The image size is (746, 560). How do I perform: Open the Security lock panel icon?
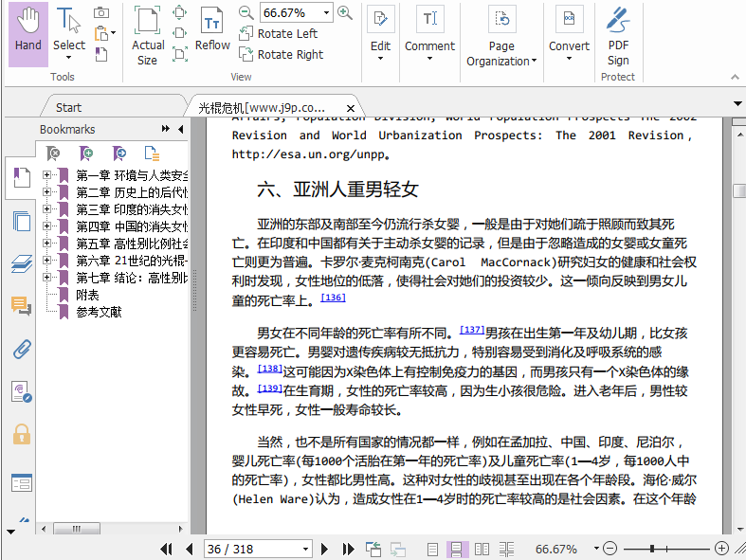click(21, 434)
